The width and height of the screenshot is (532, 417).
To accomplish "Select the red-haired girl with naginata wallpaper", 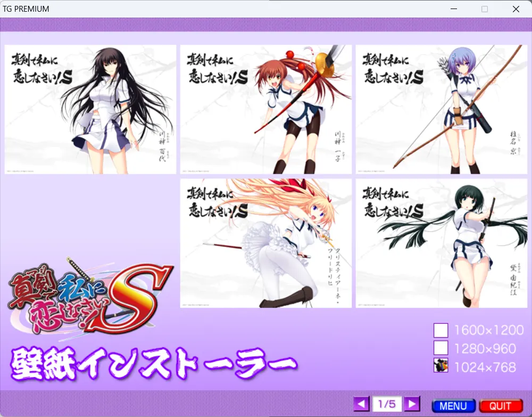I will pyautogui.click(x=265, y=109).
